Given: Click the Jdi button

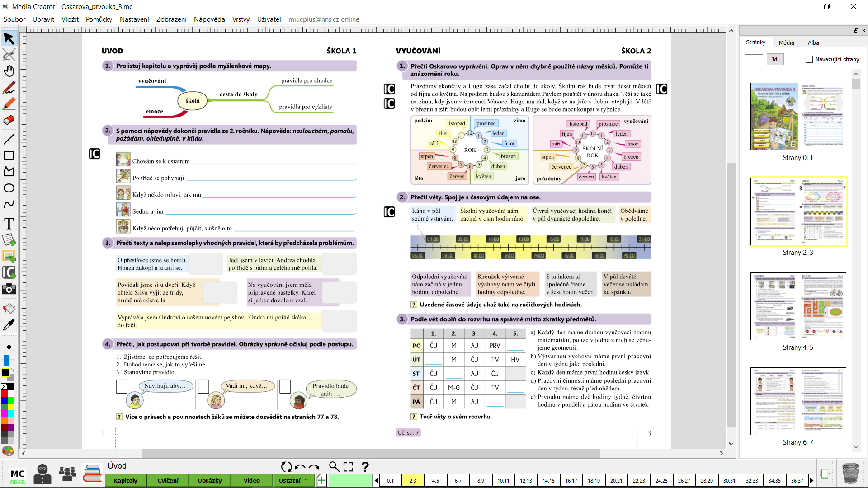Looking at the screenshot, I should [x=775, y=59].
